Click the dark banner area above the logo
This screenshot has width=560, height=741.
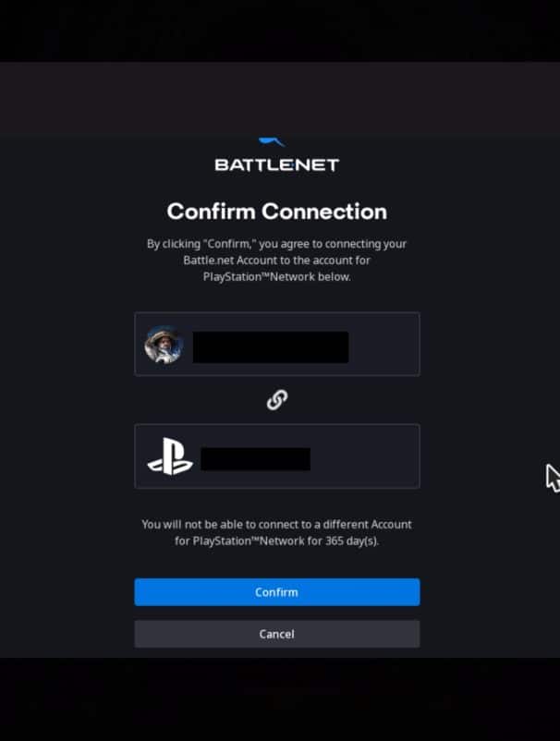coord(280,99)
